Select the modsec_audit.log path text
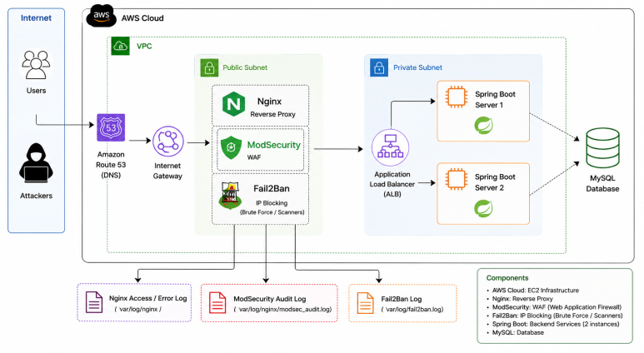 [x=282, y=309]
